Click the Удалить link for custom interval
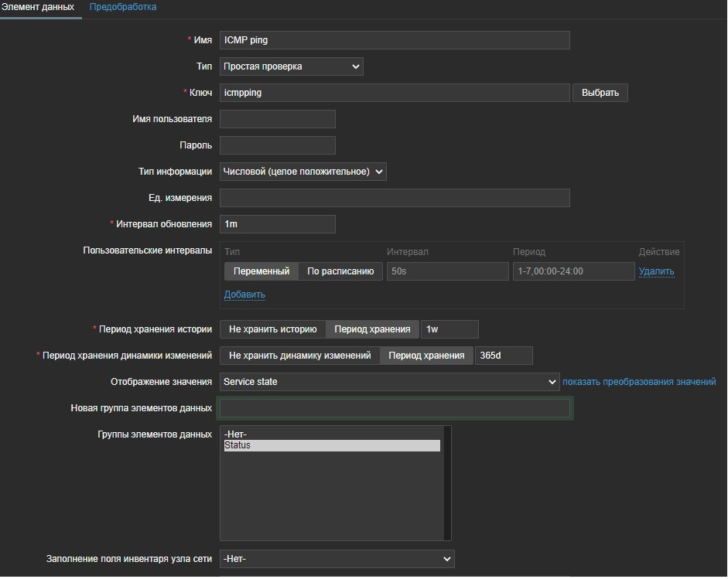 click(x=656, y=271)
